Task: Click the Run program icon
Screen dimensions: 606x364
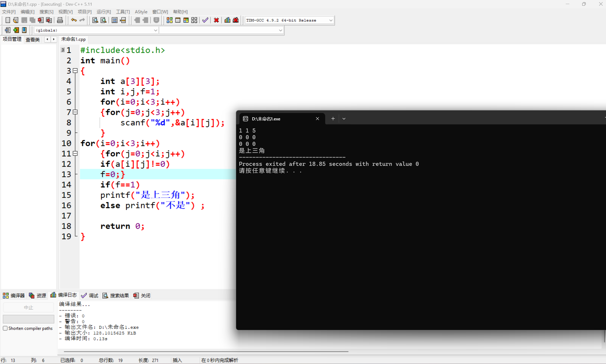Action: point(178,20)
